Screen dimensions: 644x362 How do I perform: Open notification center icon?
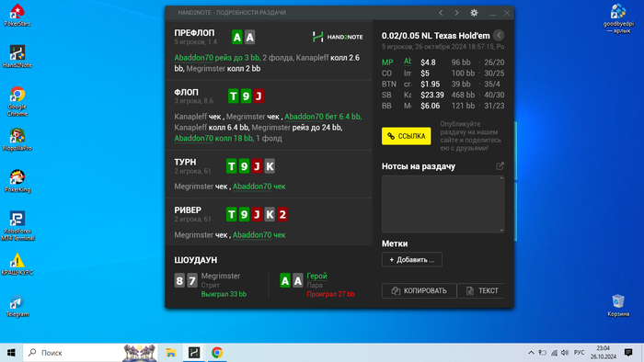tap(628, 353)
